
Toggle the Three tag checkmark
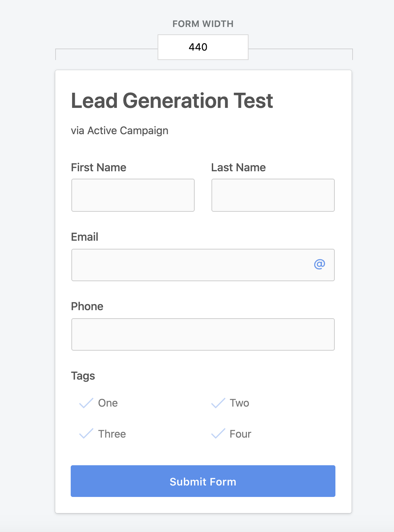pos(86,434)
